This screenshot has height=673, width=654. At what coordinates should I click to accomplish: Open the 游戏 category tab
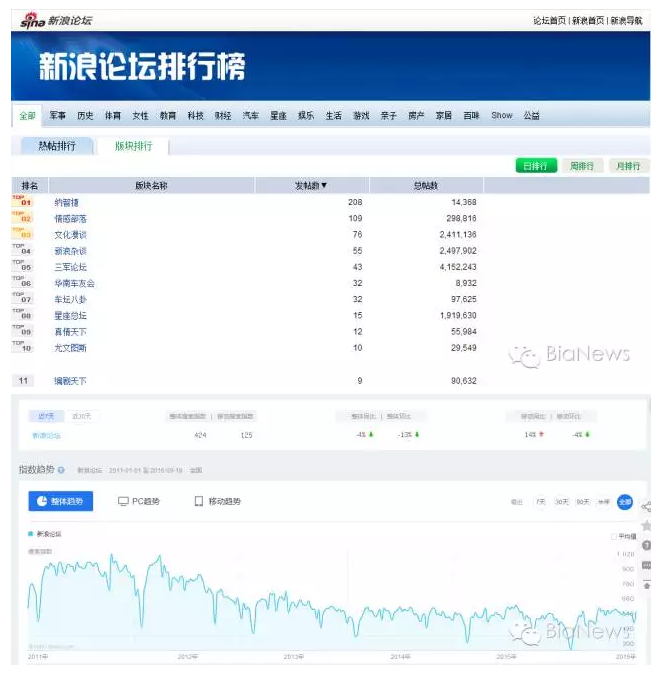[x=361, y=115]
